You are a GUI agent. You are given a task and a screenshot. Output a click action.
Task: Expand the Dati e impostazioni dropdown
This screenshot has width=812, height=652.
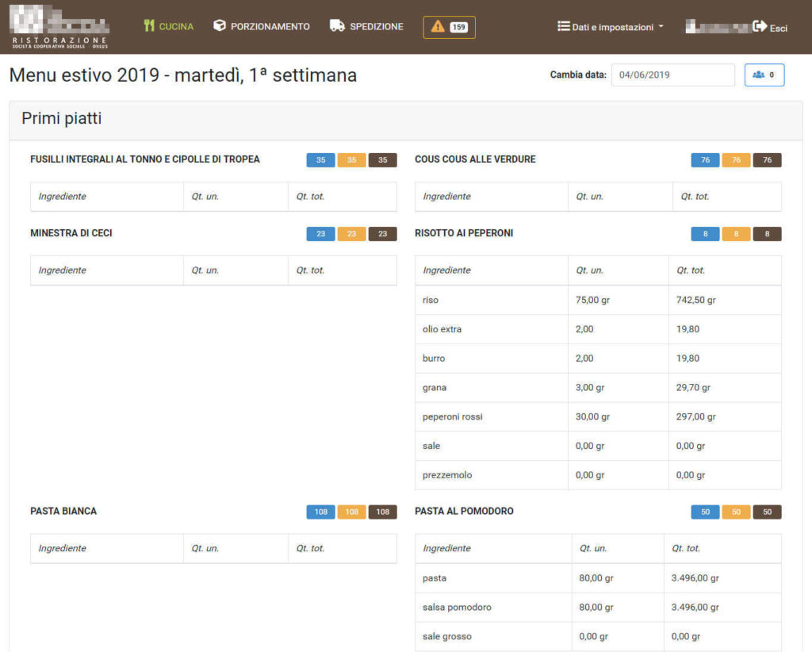click(x=611, y=27)
